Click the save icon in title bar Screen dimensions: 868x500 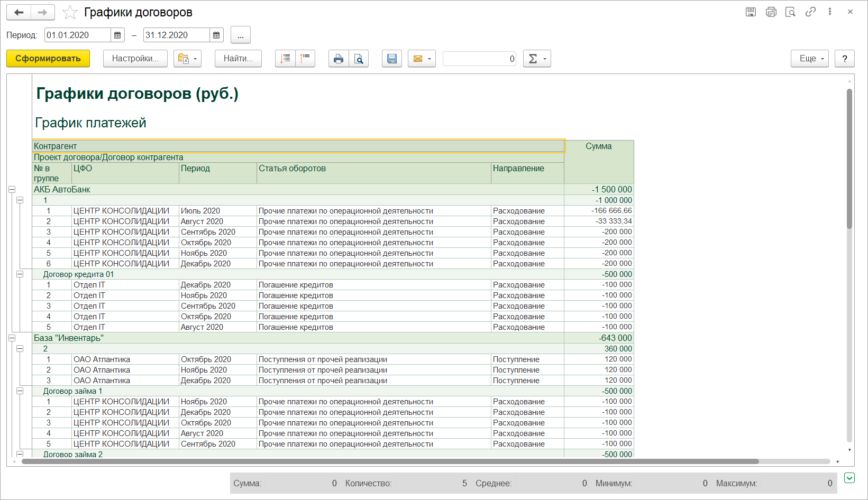tap(751, 12)
